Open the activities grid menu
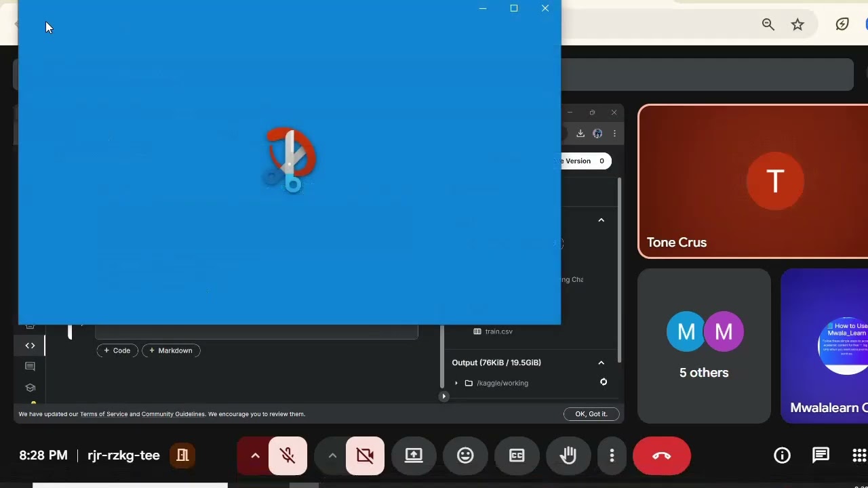Viewport: 868px width, 488px height. click(x=859, y=455)
